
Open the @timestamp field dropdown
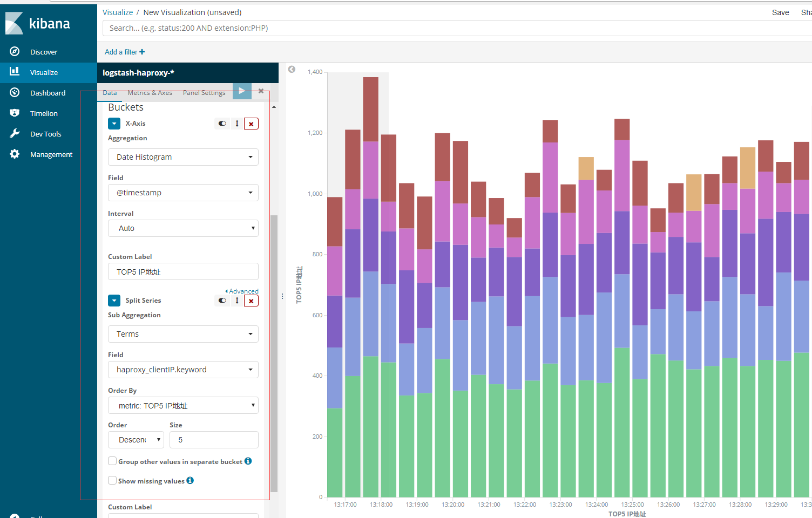[183, 193]
